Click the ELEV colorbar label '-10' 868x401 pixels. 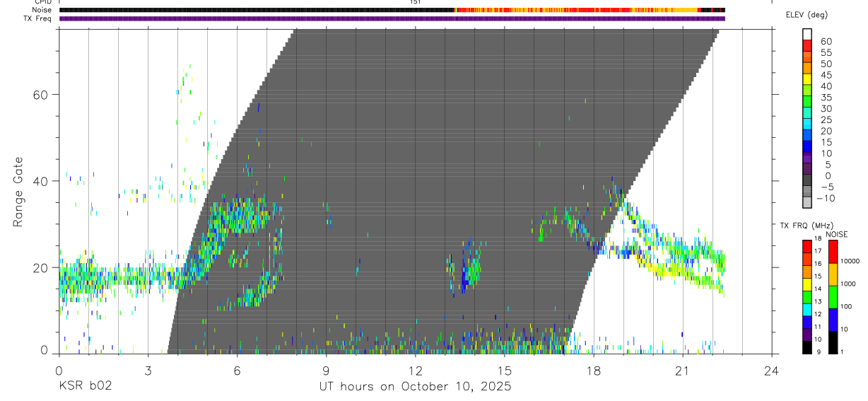tap(824, 198)
